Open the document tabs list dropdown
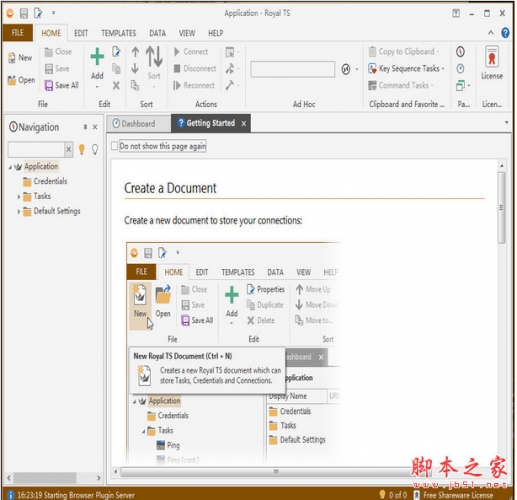The image size is (517, 500). pyautogui.click(x=507, y=123)
